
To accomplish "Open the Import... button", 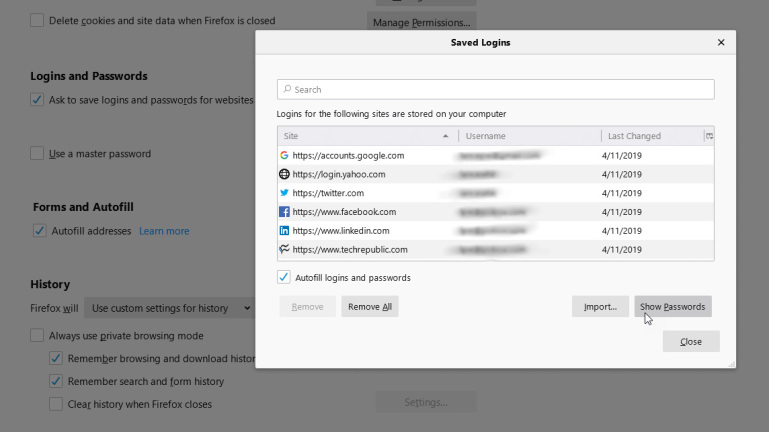I will 600,306.
